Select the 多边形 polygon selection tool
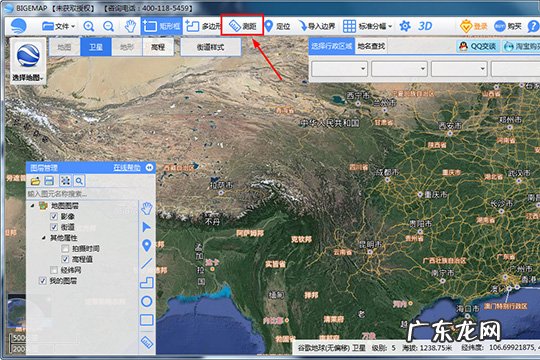The height and width of the screenshot is (360, 540). point(202,26)
